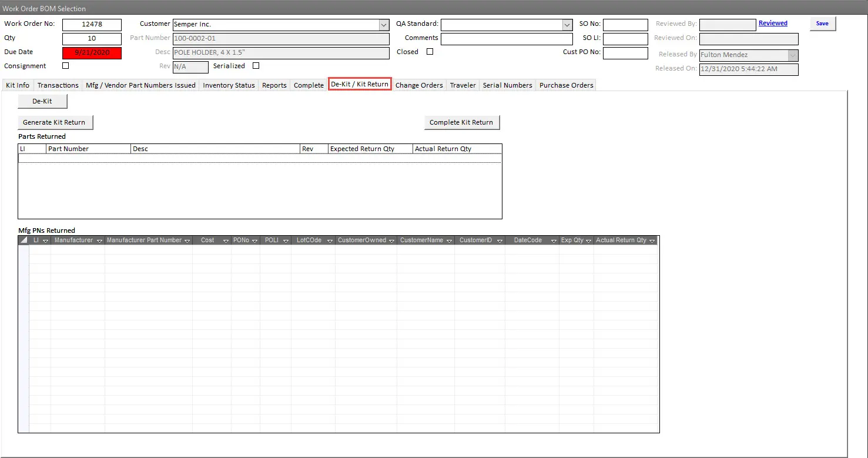Open the Cost column filter arrow
Image resolution: width=868 pixels, height=458 pixels.
coord(226,241)
